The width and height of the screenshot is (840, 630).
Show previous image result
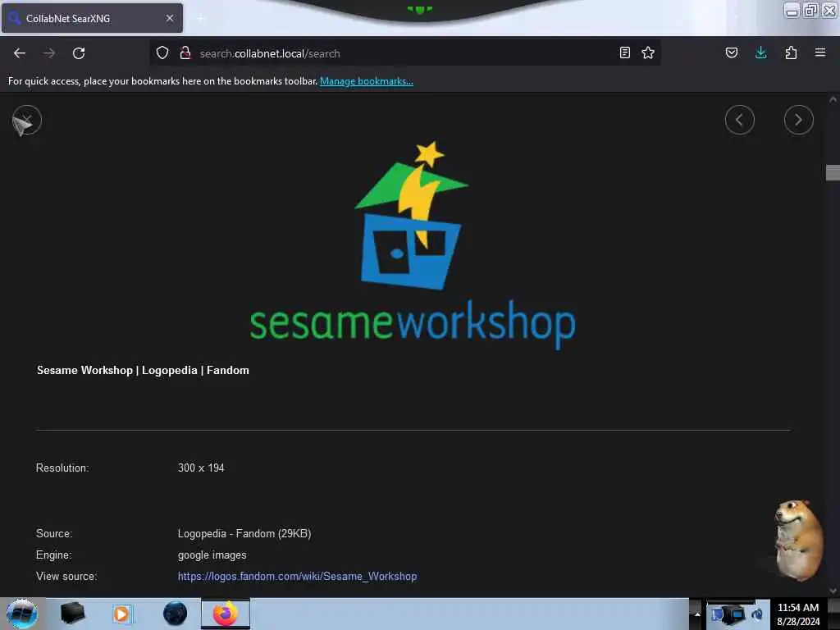coord(740,120)
